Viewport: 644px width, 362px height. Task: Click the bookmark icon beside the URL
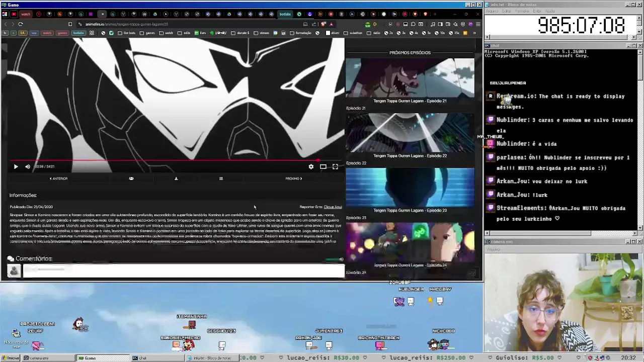click(70, 24)
